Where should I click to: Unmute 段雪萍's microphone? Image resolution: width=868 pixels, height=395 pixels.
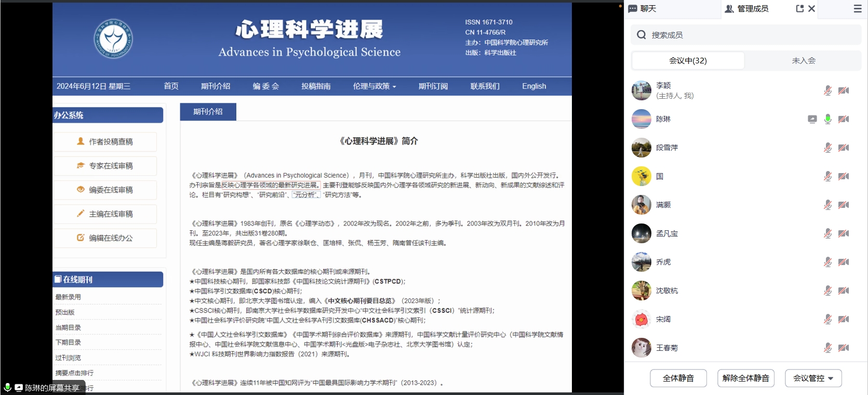click(828, 148)
